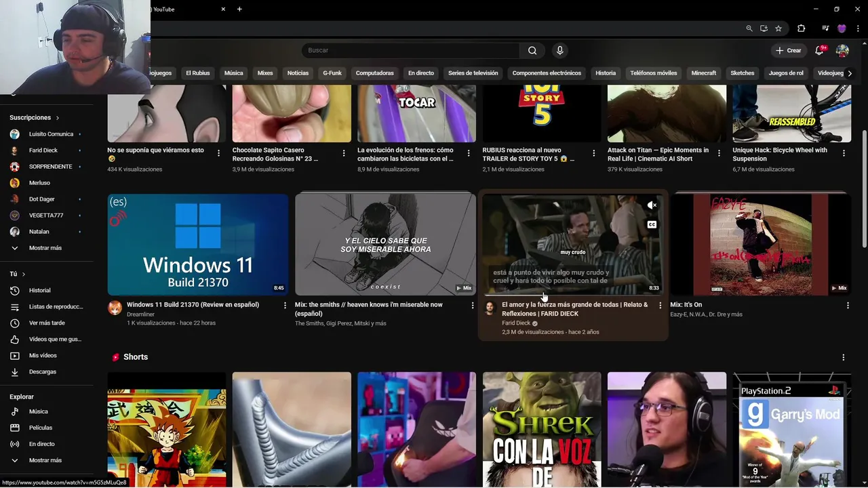This screenshot has height=488, width=868.
Task: Select the Computadoras chip
Action: [x=374, y=73]
